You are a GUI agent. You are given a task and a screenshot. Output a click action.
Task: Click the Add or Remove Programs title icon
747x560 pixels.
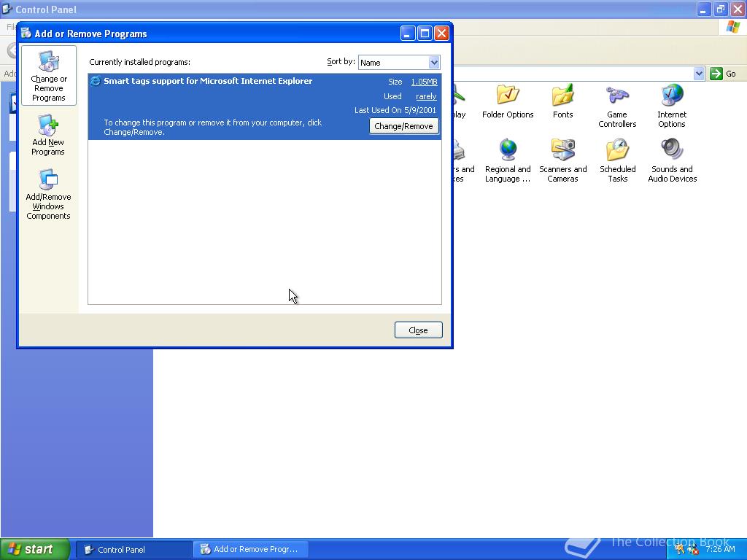pos(27,34)
